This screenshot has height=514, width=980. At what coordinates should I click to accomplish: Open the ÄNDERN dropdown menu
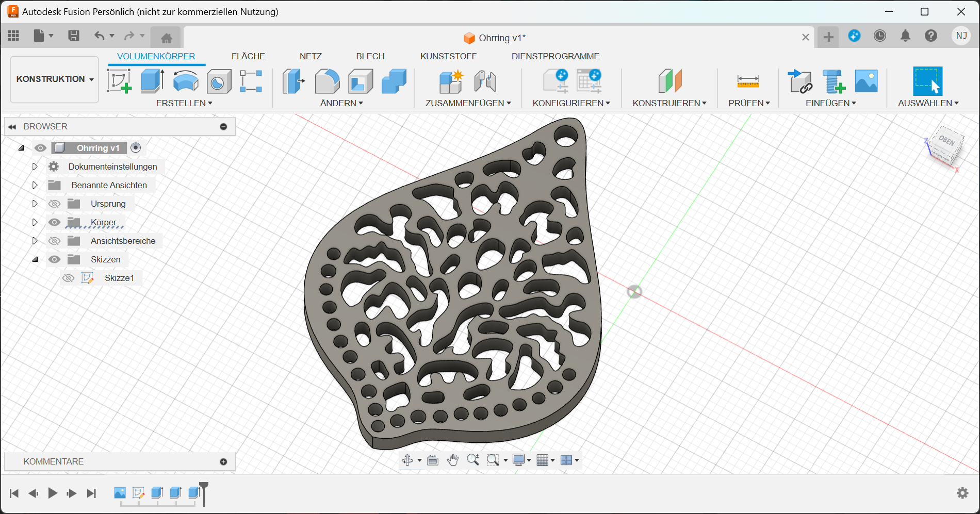(x=341, y=103)
